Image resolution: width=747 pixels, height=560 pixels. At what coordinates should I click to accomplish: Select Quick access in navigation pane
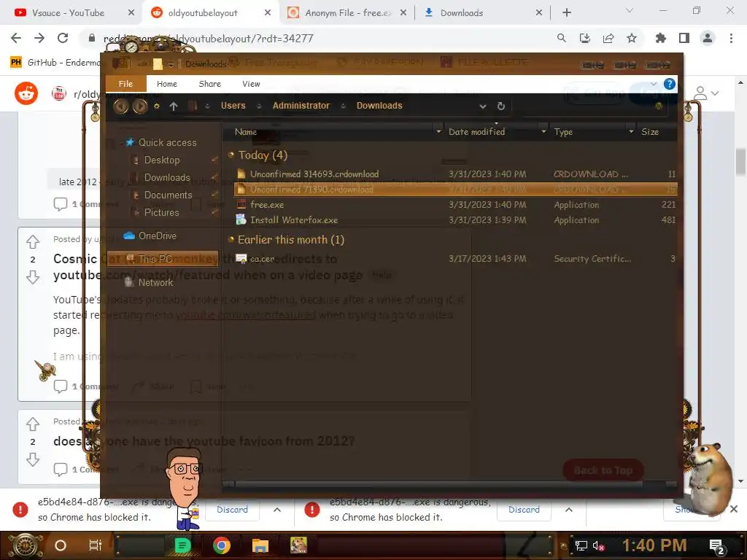pyautogui.click(x=167, y=142)
